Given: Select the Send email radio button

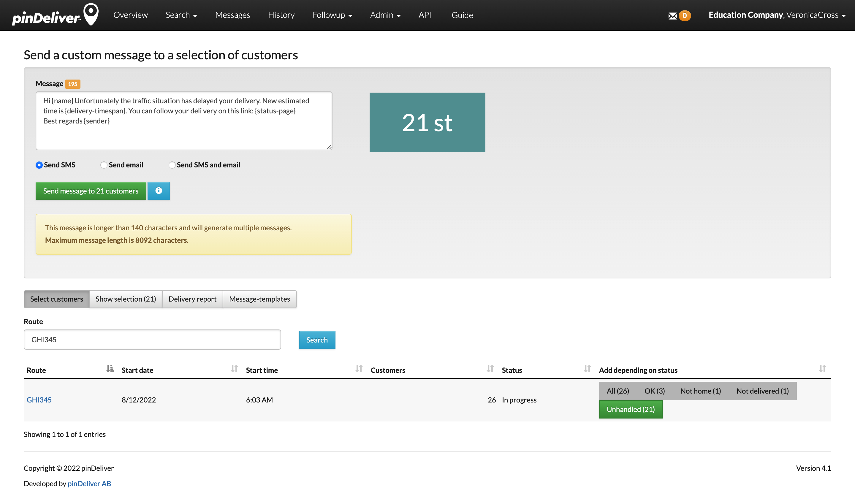Looking at the screenshot, I should (104, 165).
